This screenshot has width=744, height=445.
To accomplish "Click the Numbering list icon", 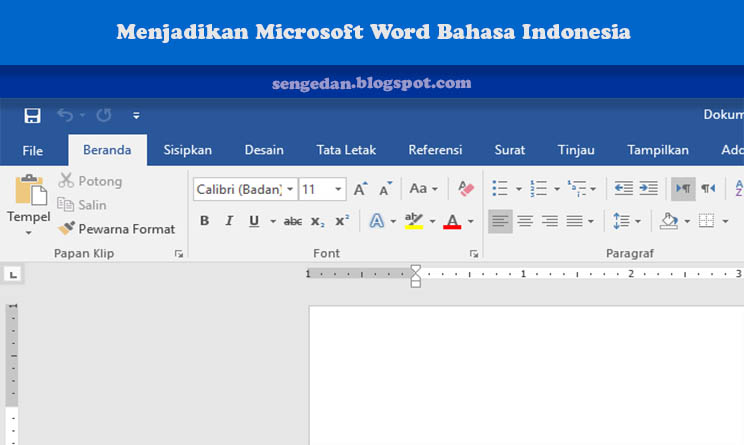I will tap(539, 188).
